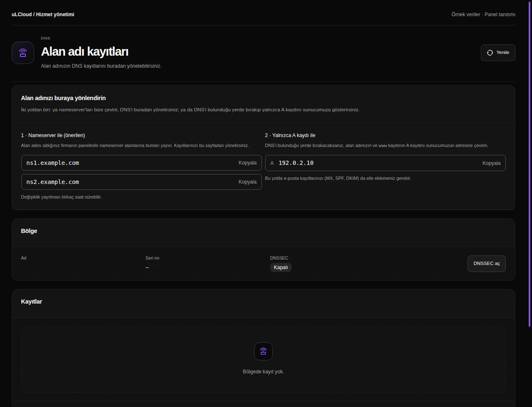Click the MX, SPF, DKIM e-mail records note
This screenshot has width=532, height=407.
tap(338, 178)
